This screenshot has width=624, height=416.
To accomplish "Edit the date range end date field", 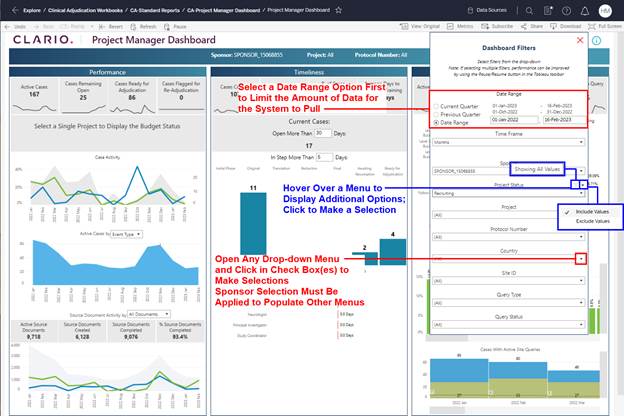I will [564, 120].
